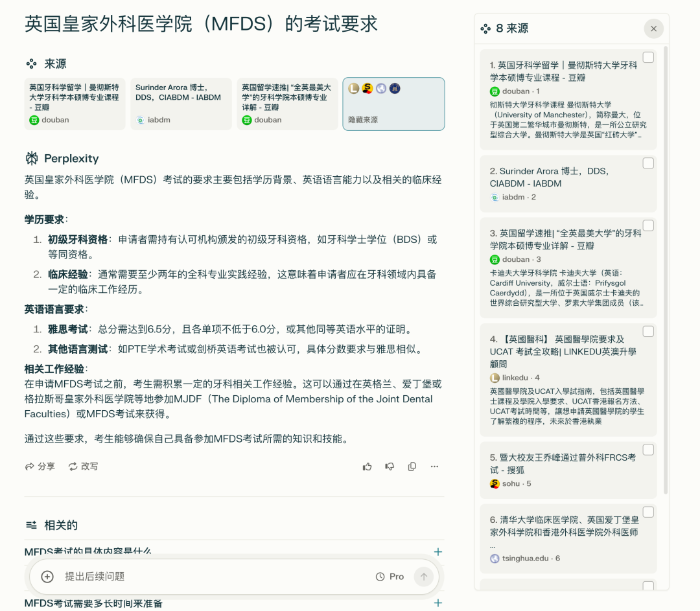The image size is (700, 611).
Task: Check the checkbox for source 3 全英最美大学
Action: click(648, 225)
